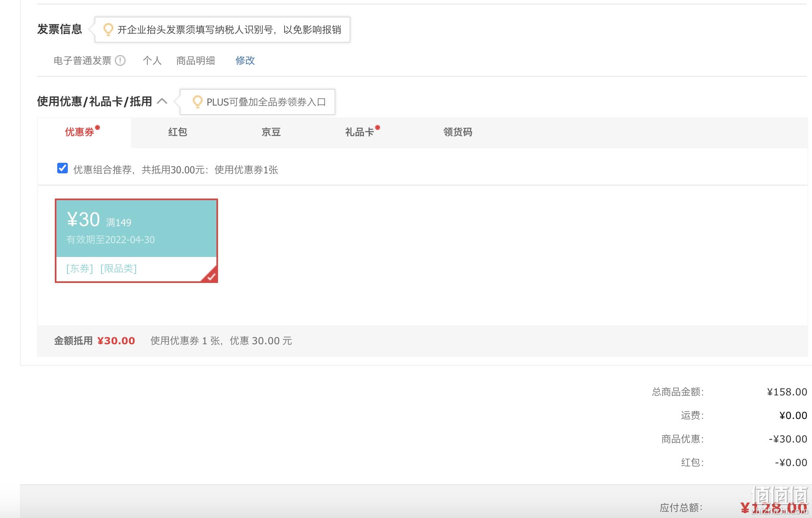Click the 电子普通发票 label
The width and height of the screenshot is (812, 518).
click(x=82, y=60)
